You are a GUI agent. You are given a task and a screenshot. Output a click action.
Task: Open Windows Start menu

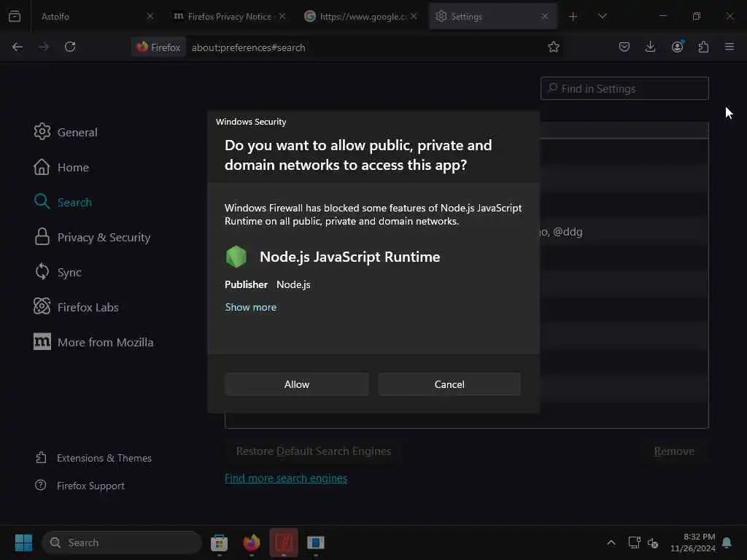[x=24, y=542]
